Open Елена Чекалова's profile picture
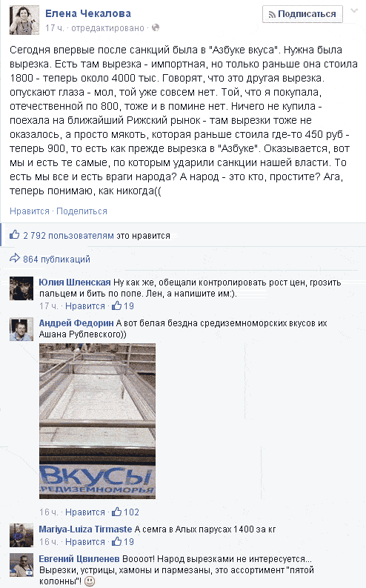This screenshot has width=366, height=588. coord(24,20)
